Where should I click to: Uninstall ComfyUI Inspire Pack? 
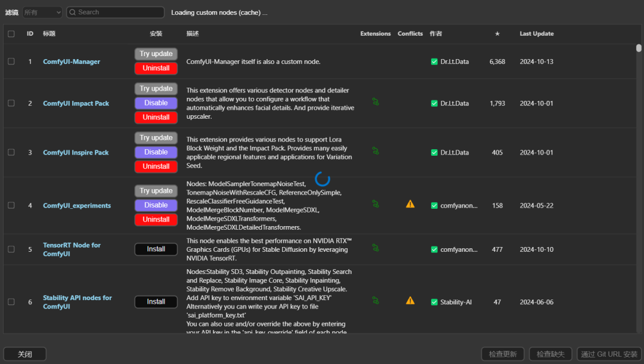coord(156,166)
